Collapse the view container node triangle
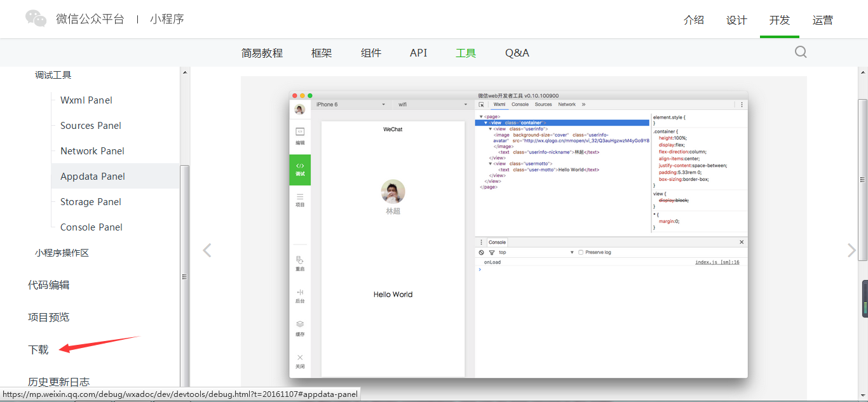 [486, 123]
